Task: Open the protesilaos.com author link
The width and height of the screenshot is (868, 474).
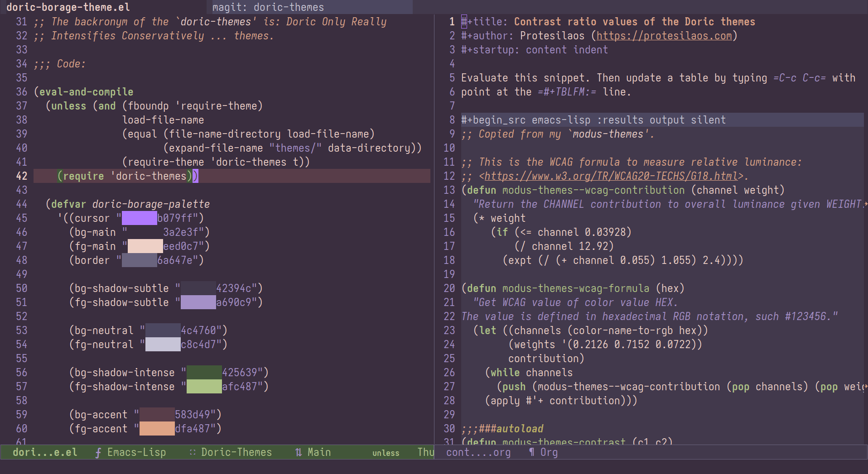Action: coord(664,36)
